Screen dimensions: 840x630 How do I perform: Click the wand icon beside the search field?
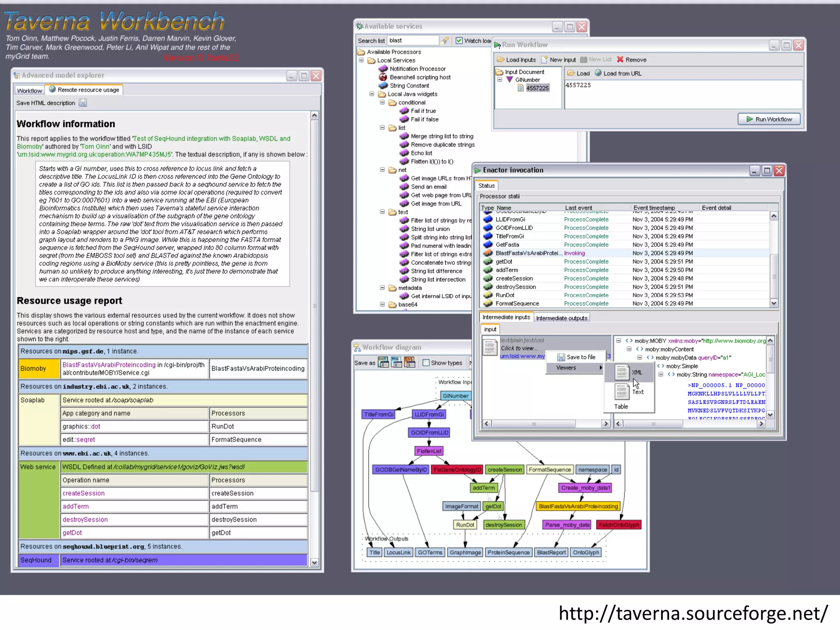445,40
